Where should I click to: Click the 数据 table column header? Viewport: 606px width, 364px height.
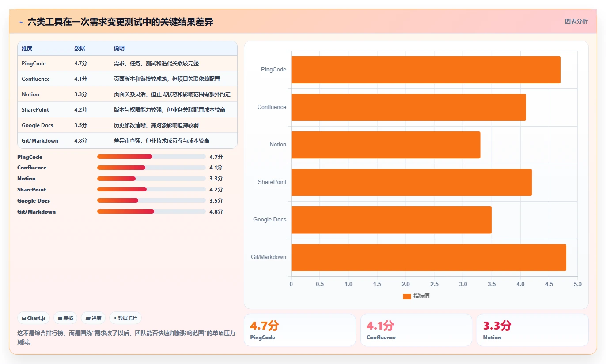click(x=80, y=49)
